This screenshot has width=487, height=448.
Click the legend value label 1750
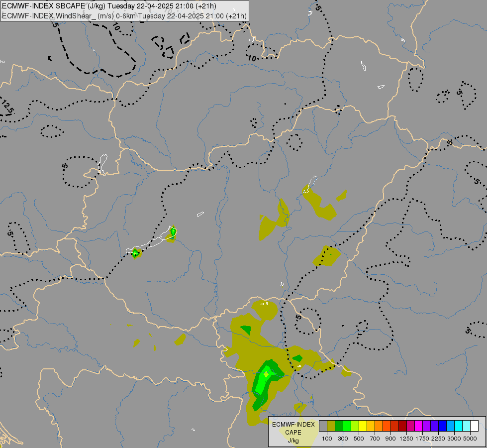pyautogui.click(x=422, y=439)
